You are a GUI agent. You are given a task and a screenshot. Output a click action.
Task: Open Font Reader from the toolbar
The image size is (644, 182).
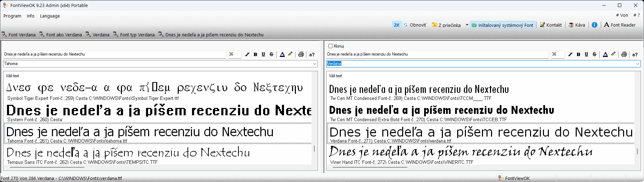pyautogui.click(x=620, y=25)
